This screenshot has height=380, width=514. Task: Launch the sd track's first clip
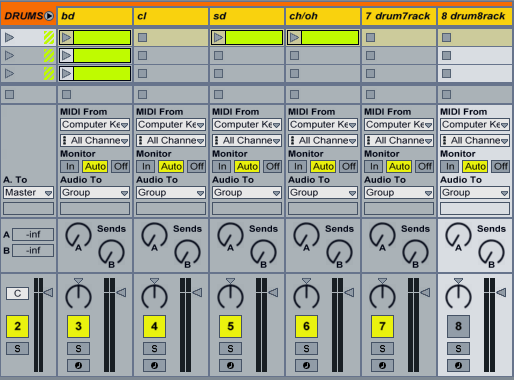click(219, 37)
